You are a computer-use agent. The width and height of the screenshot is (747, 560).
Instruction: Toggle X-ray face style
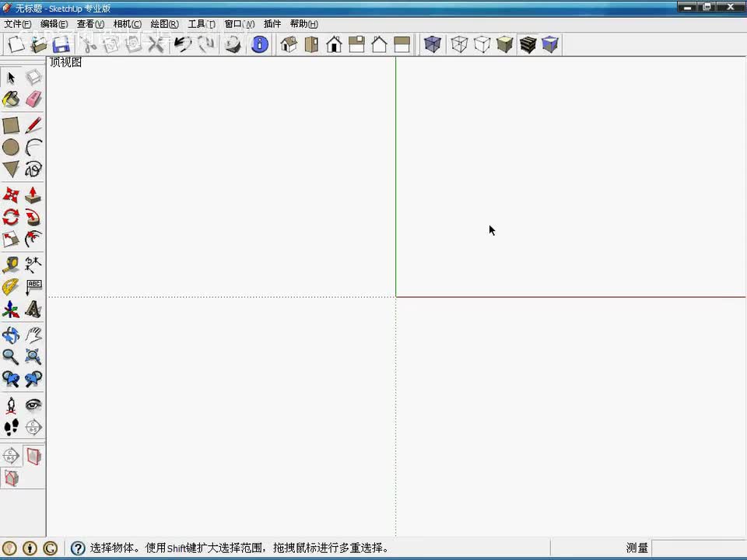[x=432, y=45]
